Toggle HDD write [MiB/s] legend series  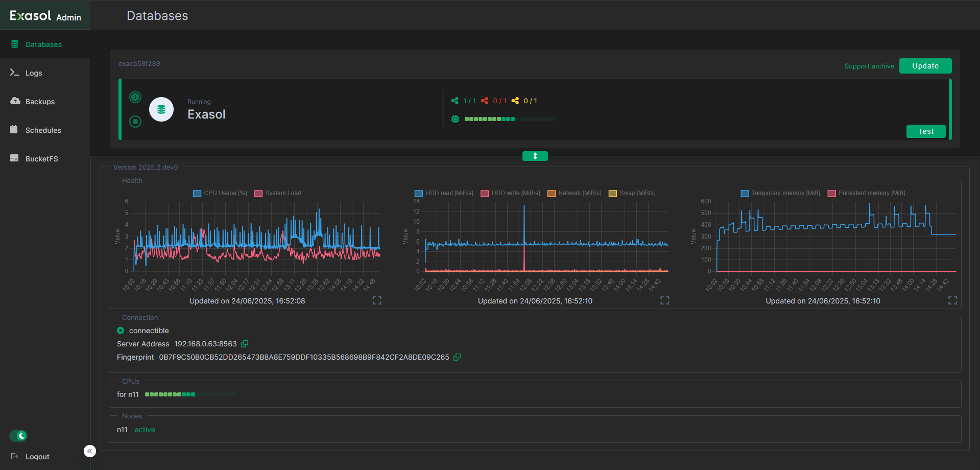(510, 193)
